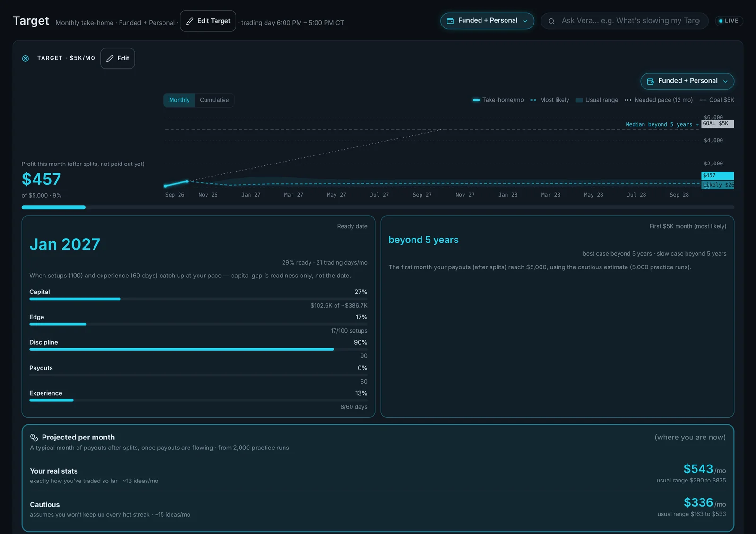This screenshot has width=756, height=534.
Task: Toggle the Usual range legend series
Action: pos(597,100)
